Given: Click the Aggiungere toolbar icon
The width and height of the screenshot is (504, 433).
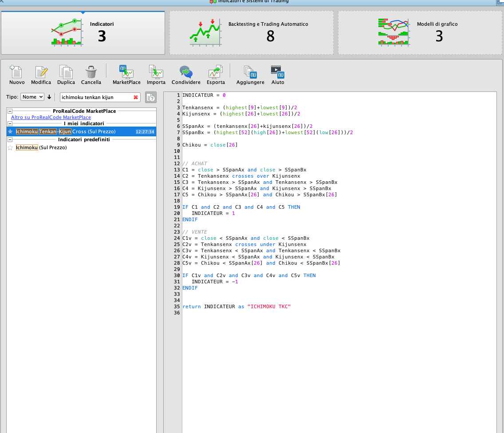Looking at the screenshot, I should pyautogui.click(x=250, y=72).
